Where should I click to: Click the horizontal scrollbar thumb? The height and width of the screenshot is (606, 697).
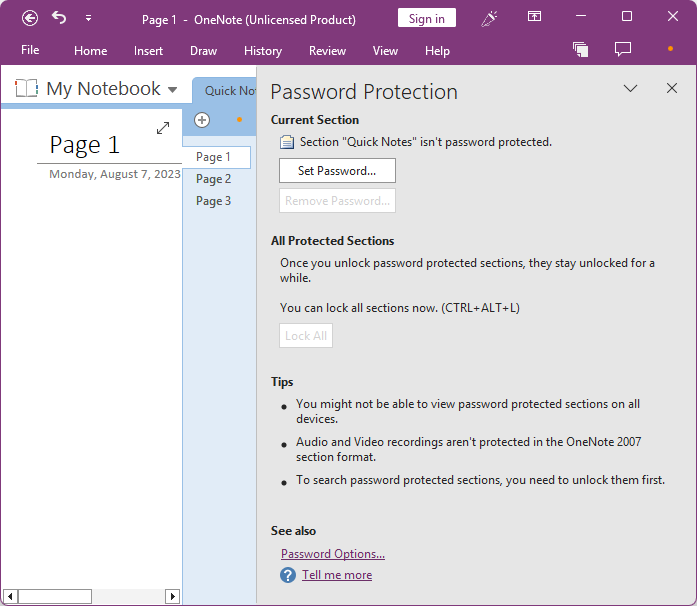tap(55, 596)
